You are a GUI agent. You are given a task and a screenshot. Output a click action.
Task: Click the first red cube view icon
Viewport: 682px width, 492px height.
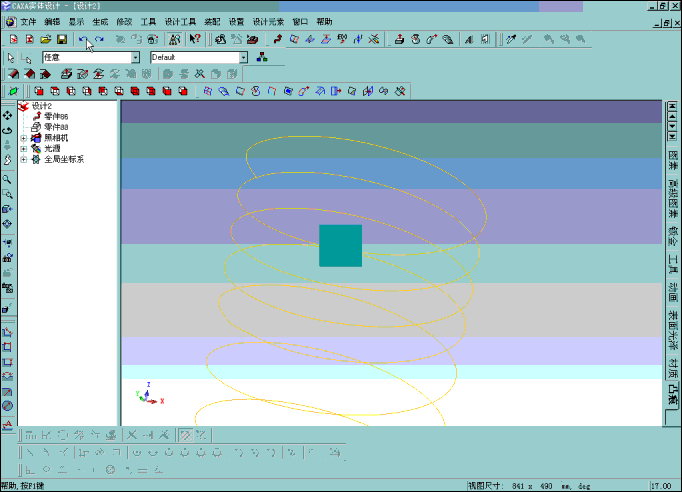39,91
